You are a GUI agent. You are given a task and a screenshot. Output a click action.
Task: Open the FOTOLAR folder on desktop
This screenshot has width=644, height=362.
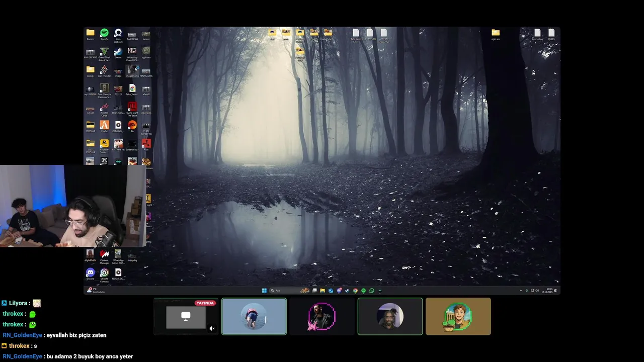tap(90, 127)
